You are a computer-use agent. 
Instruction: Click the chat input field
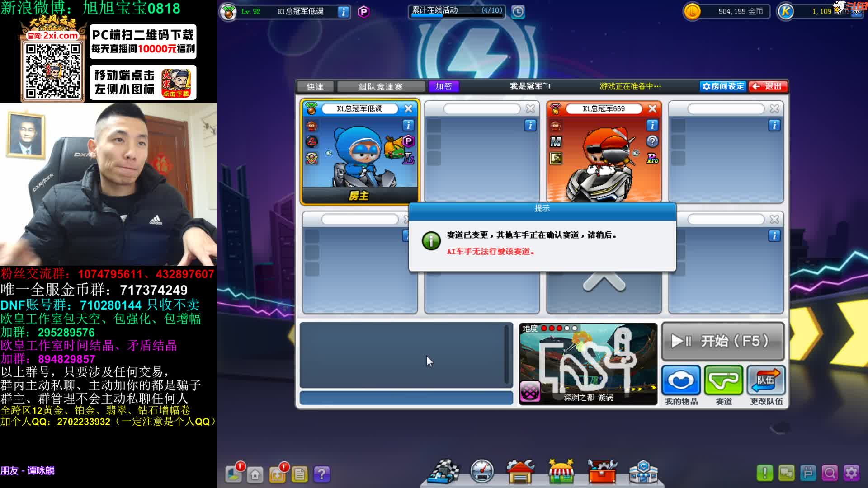point(406,398)
